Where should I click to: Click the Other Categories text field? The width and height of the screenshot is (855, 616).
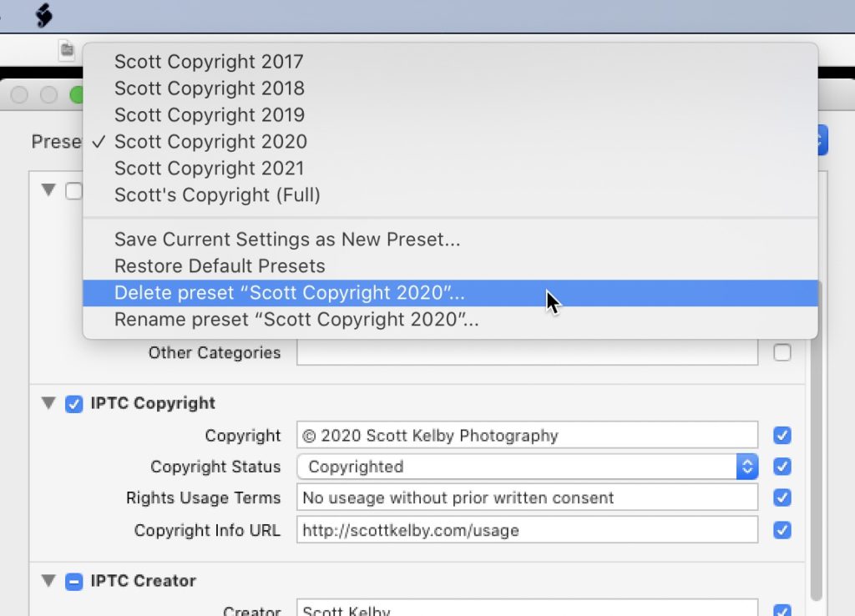(x=528, y=353)
